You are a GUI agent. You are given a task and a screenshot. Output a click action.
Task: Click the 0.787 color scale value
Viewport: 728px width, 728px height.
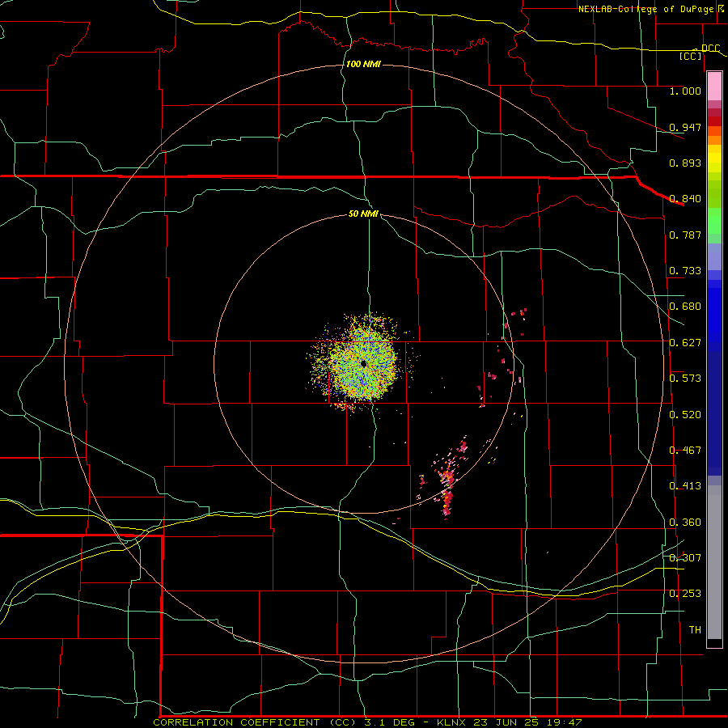(685, 235)
